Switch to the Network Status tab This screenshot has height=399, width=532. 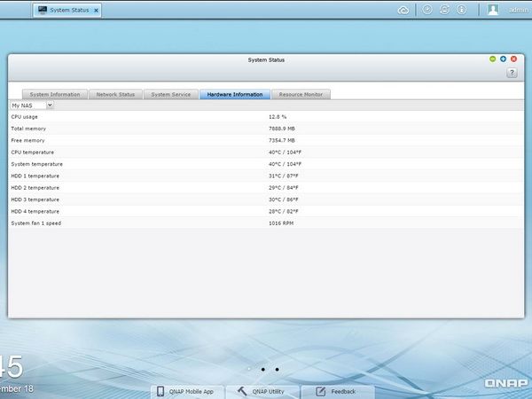115,94
